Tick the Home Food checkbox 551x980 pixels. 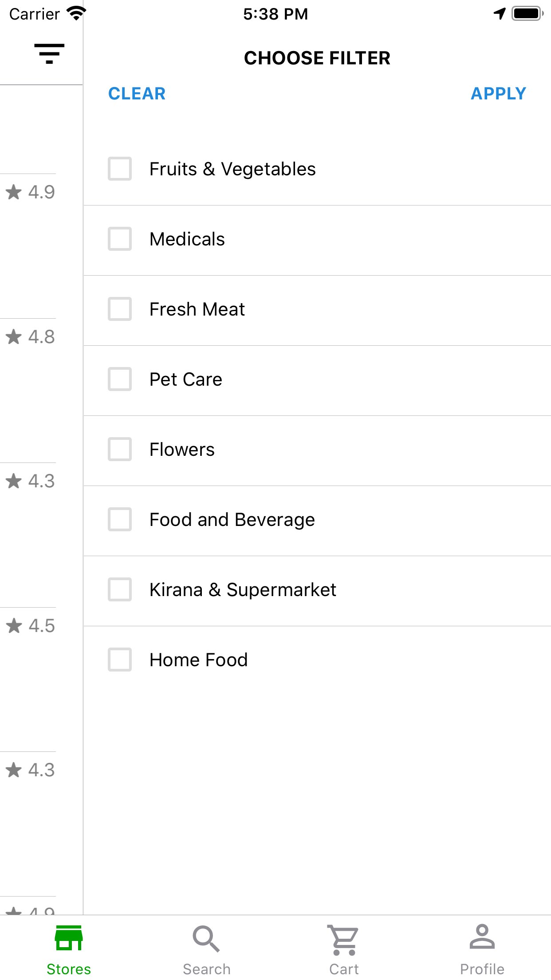(x=120, y=660)
